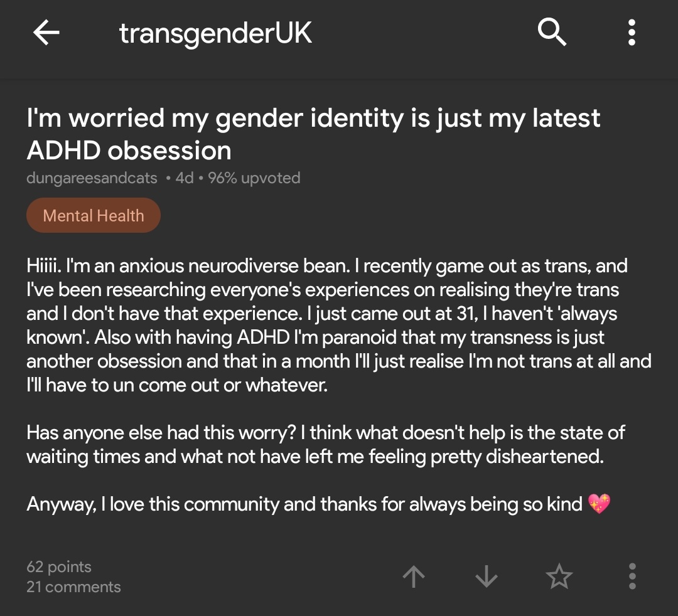Tap the "Anyway, I love this community" line
678x616 pixels.
[x=304, y=504]
